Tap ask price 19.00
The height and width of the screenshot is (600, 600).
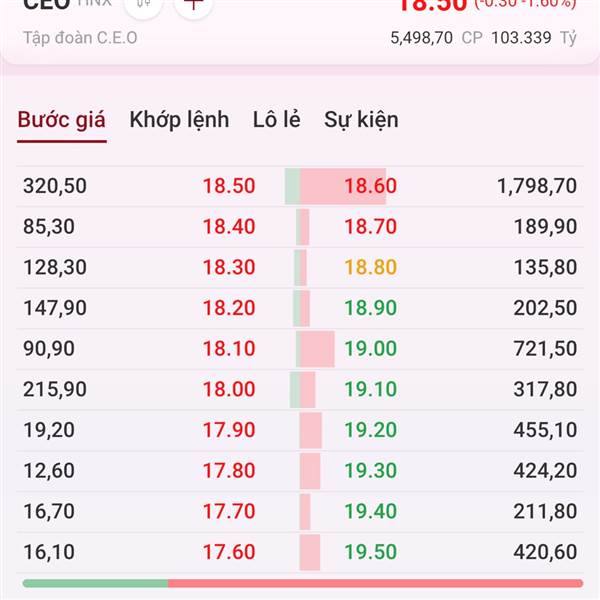coord(370,349)
